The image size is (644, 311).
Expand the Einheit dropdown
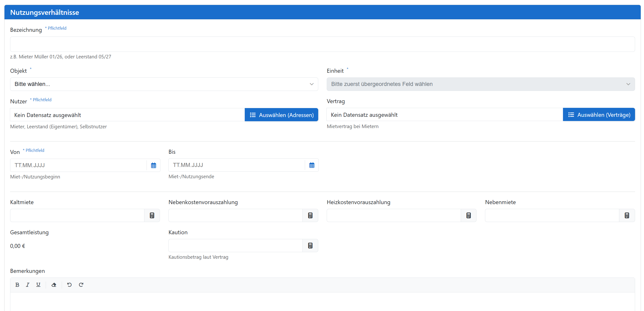480,84
